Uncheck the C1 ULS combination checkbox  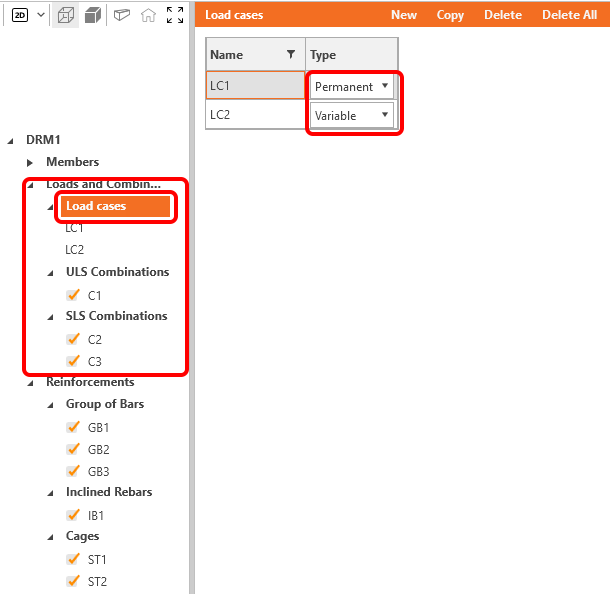tap(73, 295)
